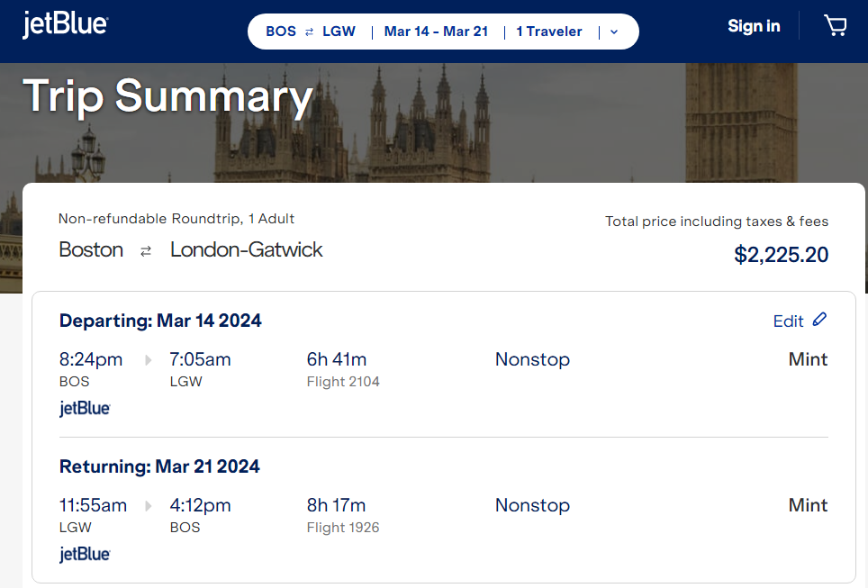Click Sign in
The height and width of the screenshot is (588, 868).
click(754, 26)
